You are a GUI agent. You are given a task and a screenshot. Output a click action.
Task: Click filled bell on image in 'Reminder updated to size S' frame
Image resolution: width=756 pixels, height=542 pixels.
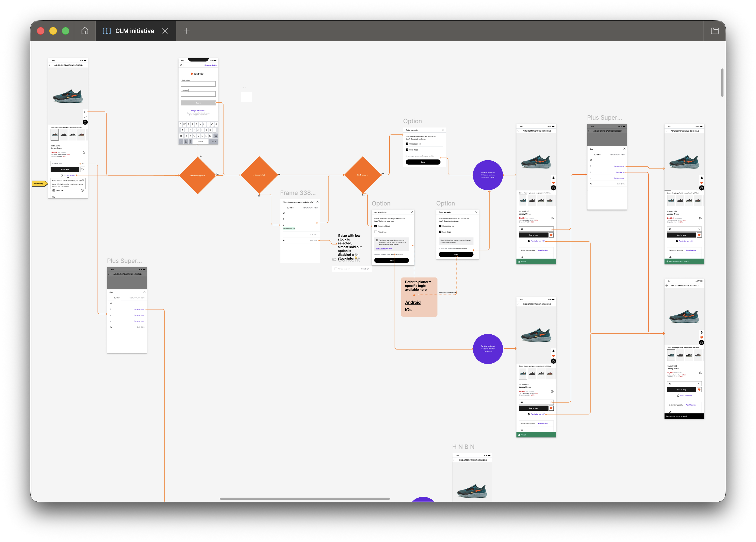click(x=701, y=178)
